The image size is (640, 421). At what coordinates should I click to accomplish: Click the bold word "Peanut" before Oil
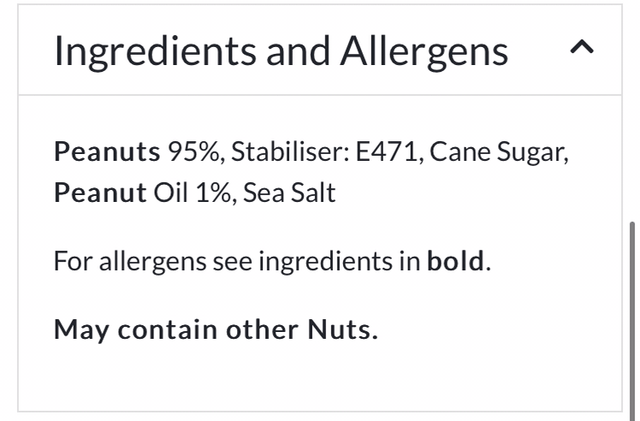point(100,192)
